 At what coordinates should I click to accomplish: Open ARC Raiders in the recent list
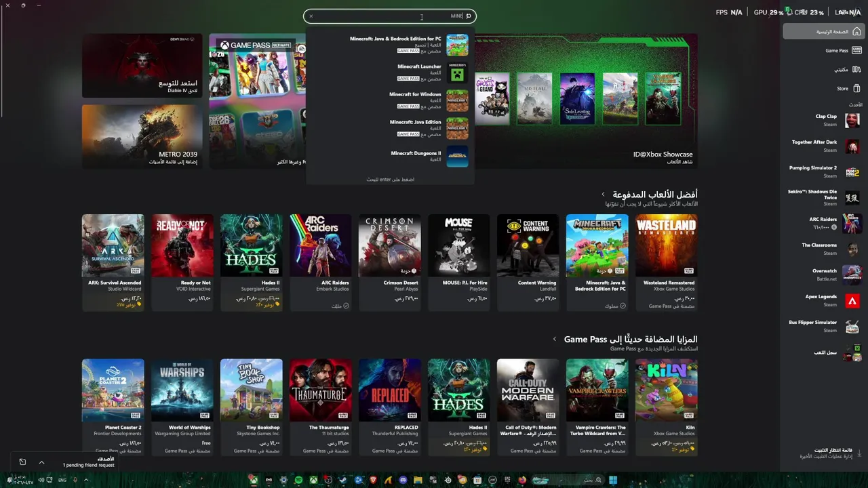tap(823, 223)
